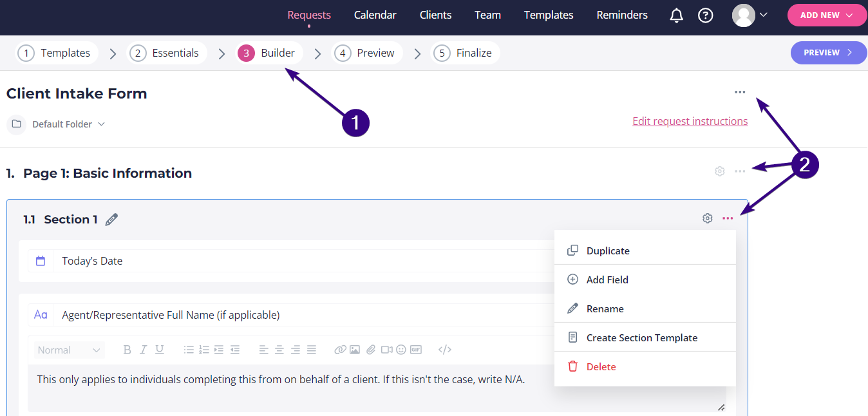868x416 pixels.
Task: Go to step 2 Essentials
Action: point(166,53)
